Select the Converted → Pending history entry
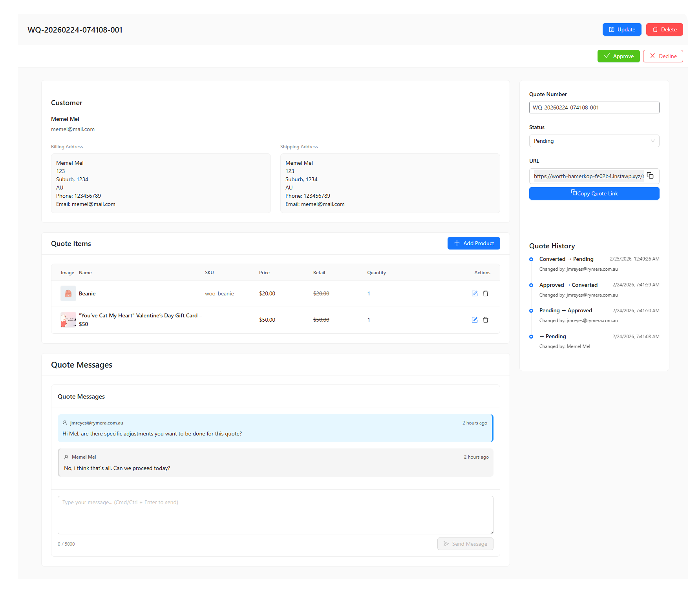The height and width of the screenshot is (603, 700). pos(566,259)
